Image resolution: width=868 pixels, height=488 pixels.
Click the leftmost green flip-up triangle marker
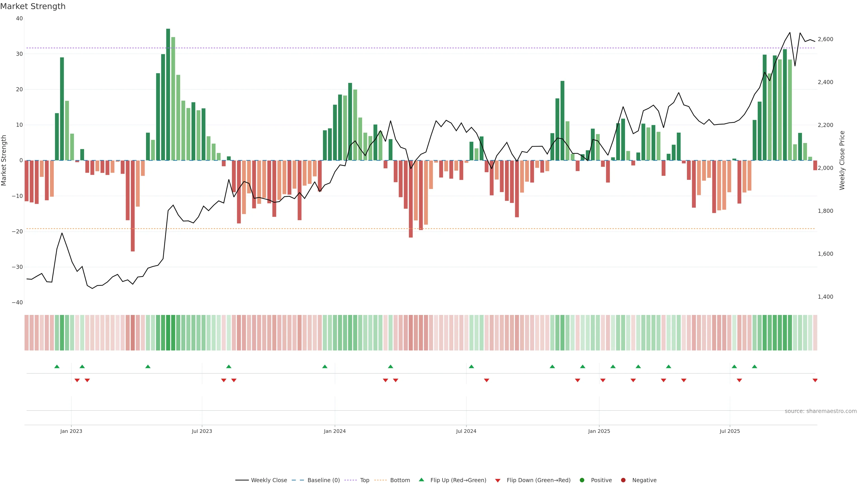pyautogui.click(x=57, y=366)
